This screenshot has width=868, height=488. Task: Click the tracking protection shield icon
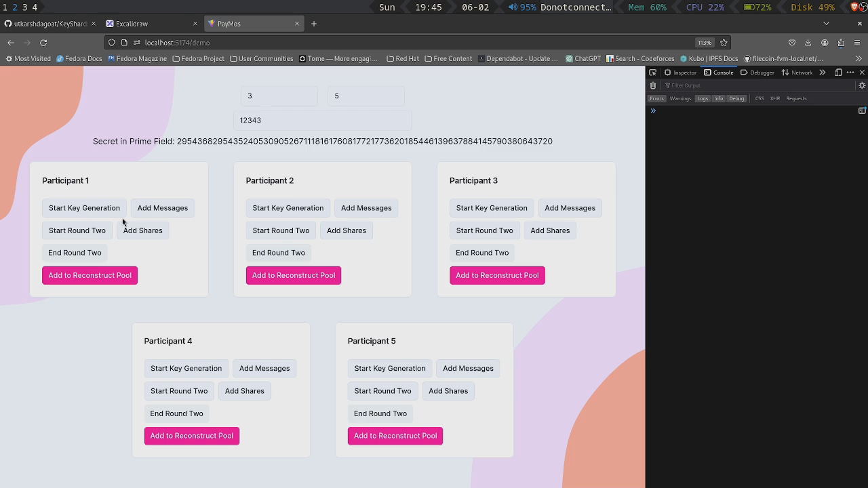tap(112, 43)
